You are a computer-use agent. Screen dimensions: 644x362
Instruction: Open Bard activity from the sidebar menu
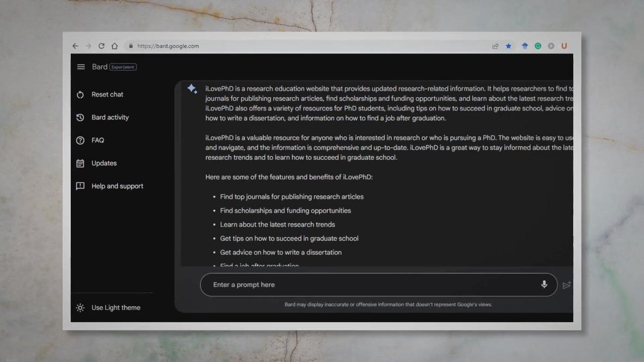tap(109, 117)
